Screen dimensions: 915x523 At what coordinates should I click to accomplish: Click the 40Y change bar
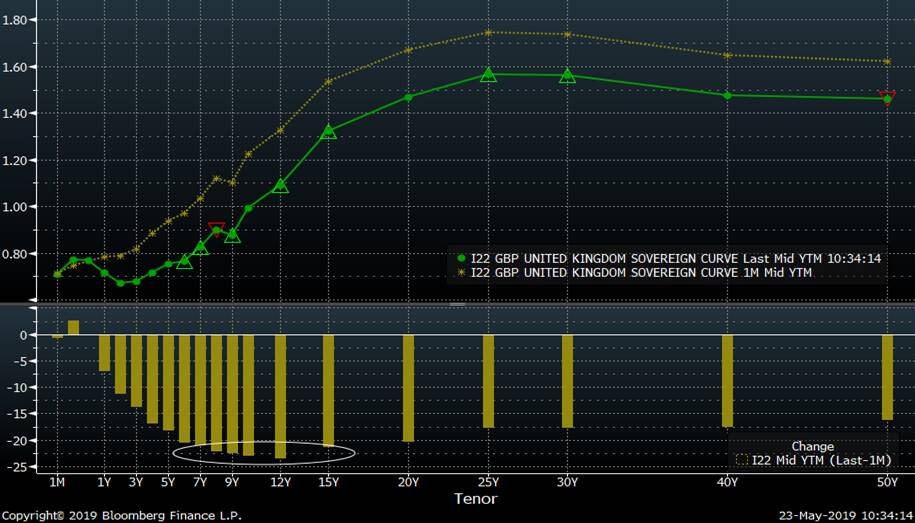[728, 381]
